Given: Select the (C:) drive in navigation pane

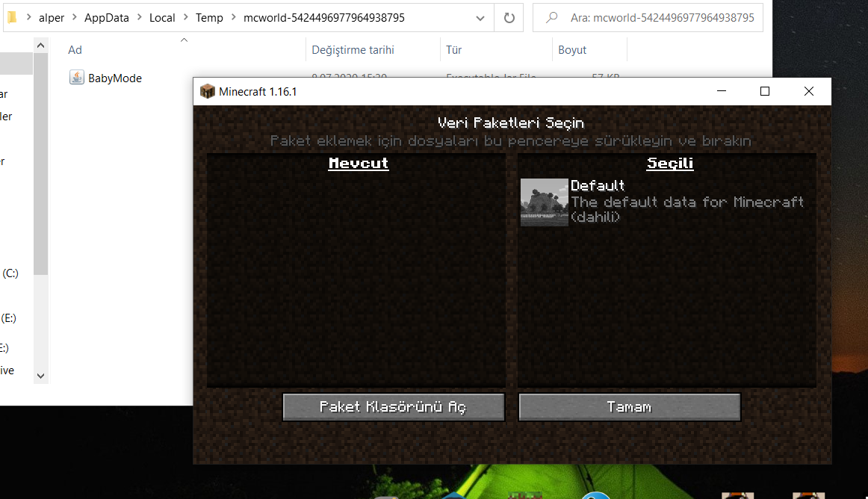Looking at the screenshot, I should point(10,273).
